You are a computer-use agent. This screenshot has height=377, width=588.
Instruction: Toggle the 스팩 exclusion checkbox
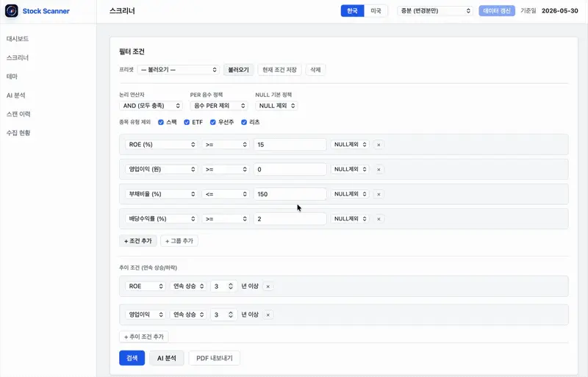point(161,122)
